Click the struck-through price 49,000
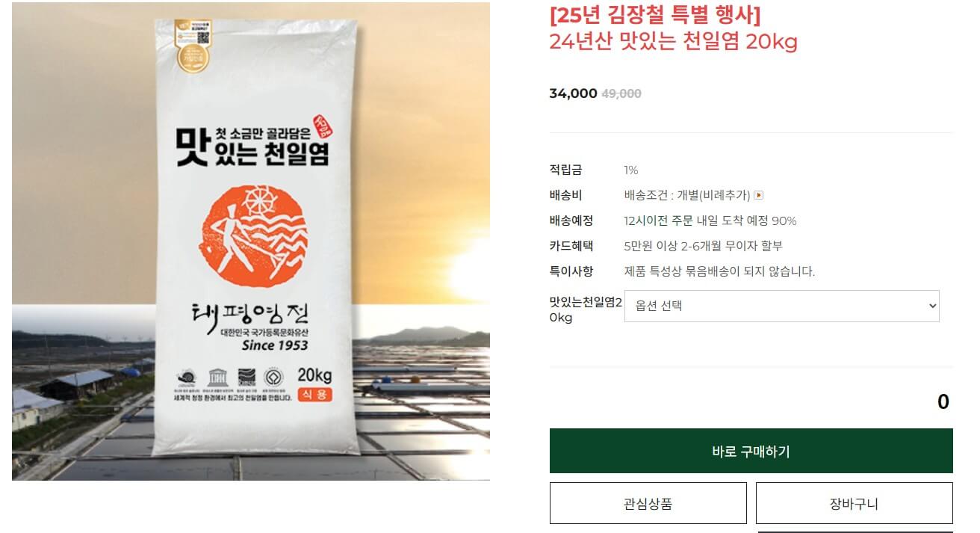Image resolution: width=980 pixels, height=533 pixels. 621,93
